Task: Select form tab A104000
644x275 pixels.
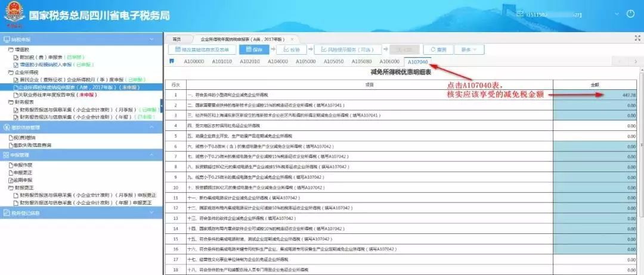Action: pos(278,61)
